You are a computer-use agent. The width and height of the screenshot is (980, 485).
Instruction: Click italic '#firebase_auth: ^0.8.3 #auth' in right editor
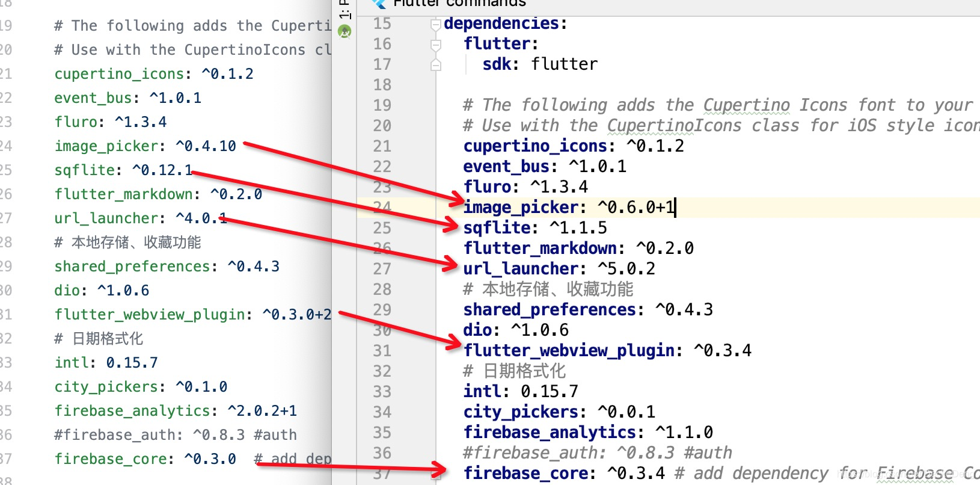pyautogui.click(x=598, y=453)
